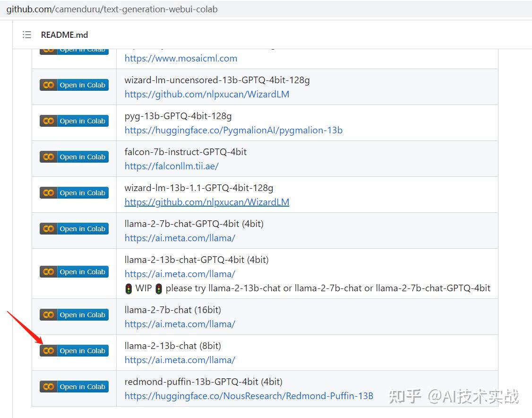Open pyg-13b-GPTQ notebook in Colab
Image resolution: width=532 pixels, height=418 pixels.
(74, 121)
